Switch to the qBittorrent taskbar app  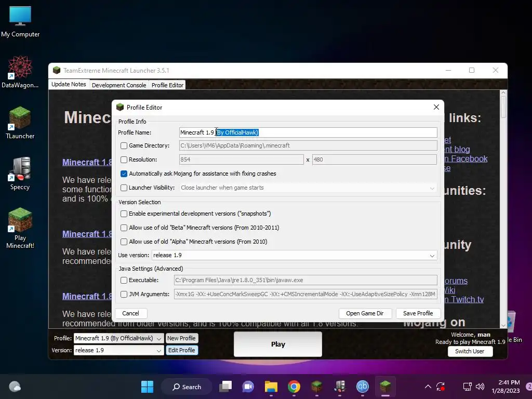point(362,387)
